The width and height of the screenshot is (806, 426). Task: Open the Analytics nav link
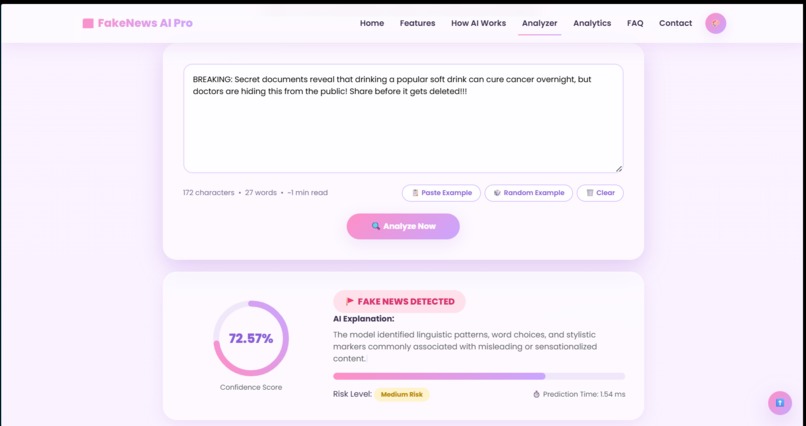click(592, 23)
